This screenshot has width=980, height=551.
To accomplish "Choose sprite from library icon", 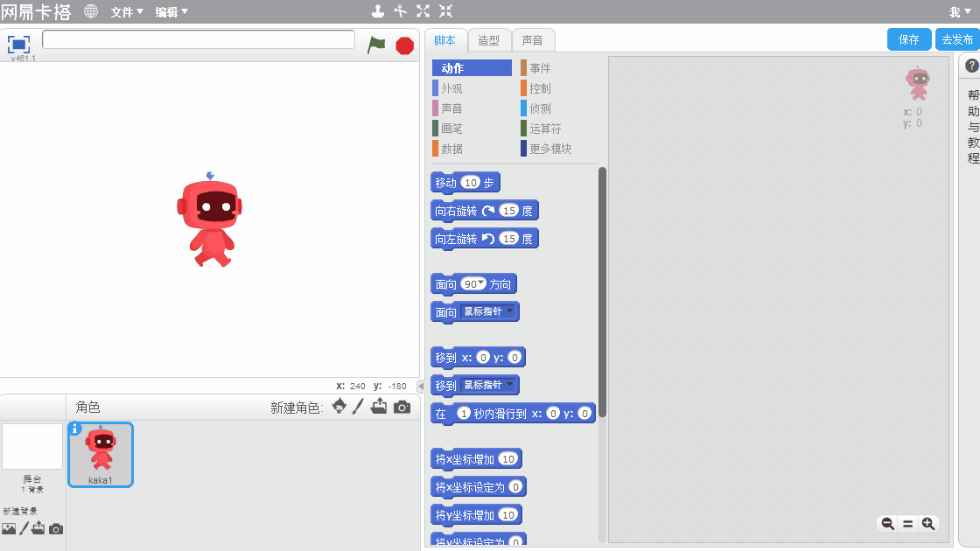I will coord(339,407).
